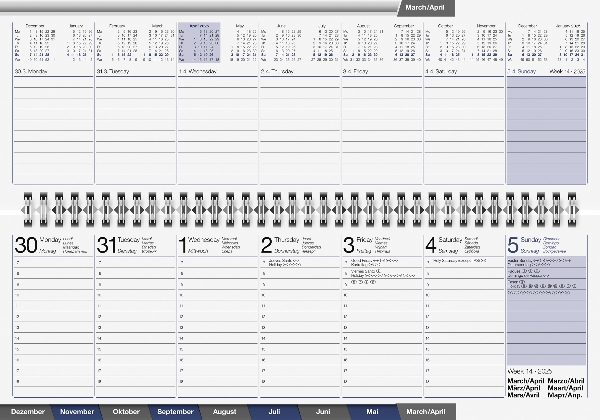Click the bottom March/April tab
The height and width of the screenshot is (420, 600).
pos(425,411)
